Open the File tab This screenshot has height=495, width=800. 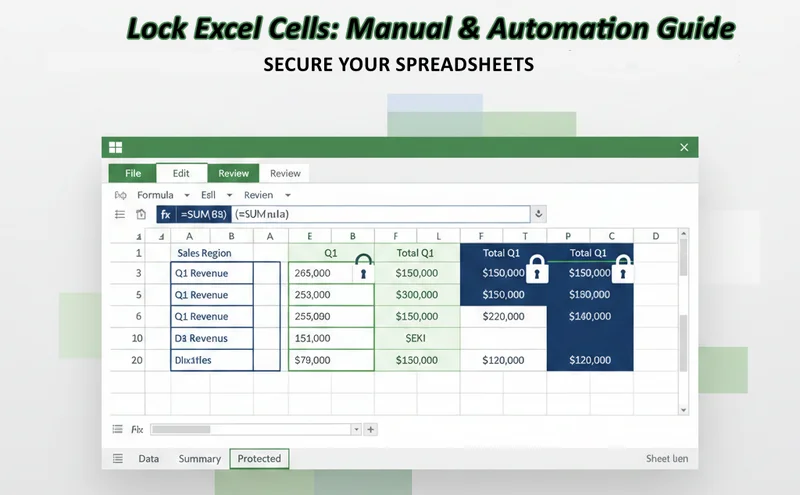pyautogui.click(x=133, y=173)
